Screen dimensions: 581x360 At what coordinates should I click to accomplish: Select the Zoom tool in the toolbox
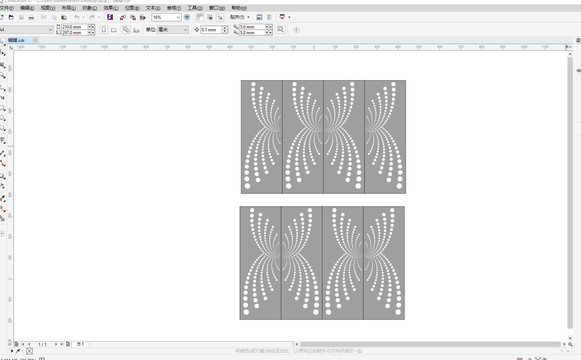coord(2,76)
